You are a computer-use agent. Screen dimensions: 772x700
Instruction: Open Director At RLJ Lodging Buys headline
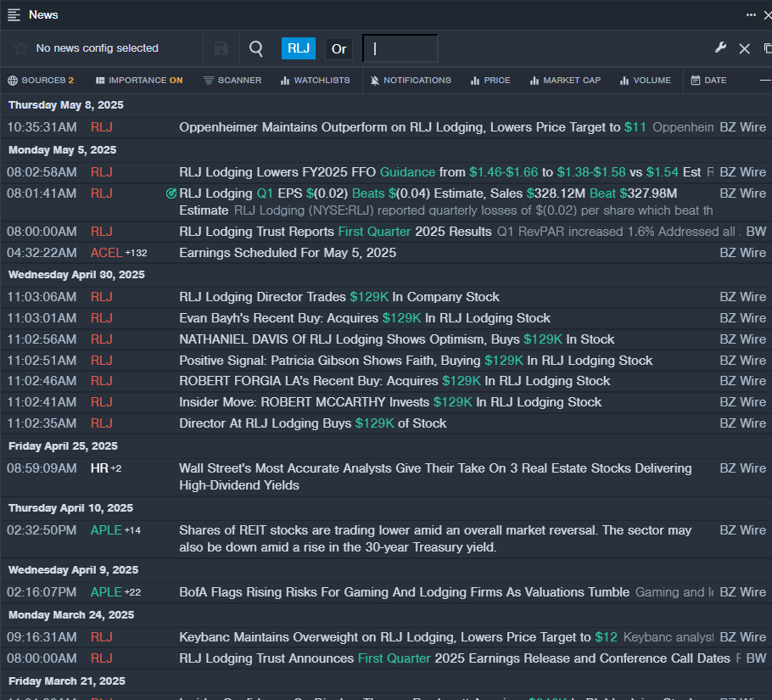point(313,423)
